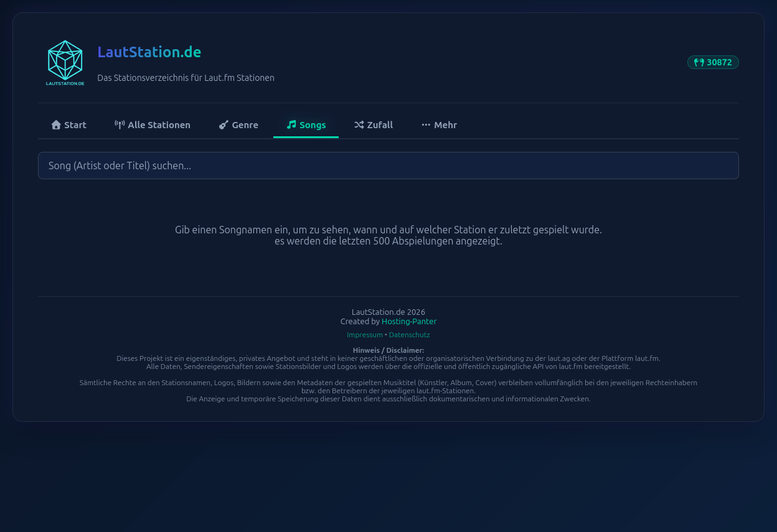This screenshot has width=777, height=532.
Task: Click the house icon beside Start
Action: point(56,125)
